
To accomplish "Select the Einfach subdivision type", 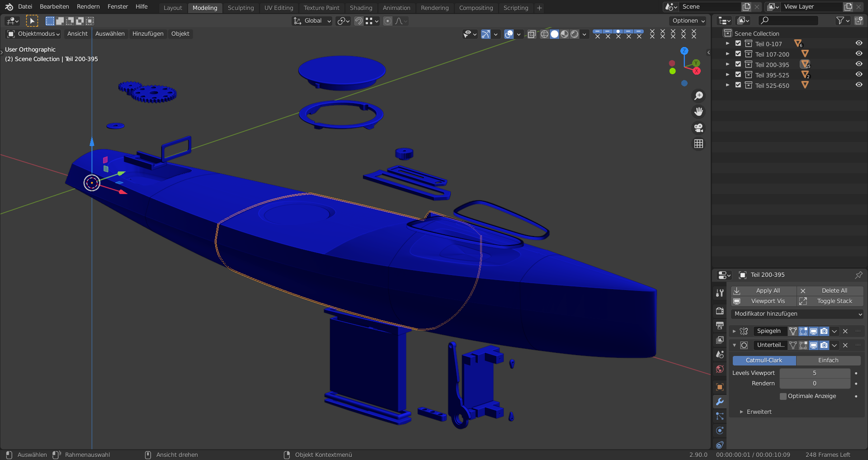I will coord(828,360).
